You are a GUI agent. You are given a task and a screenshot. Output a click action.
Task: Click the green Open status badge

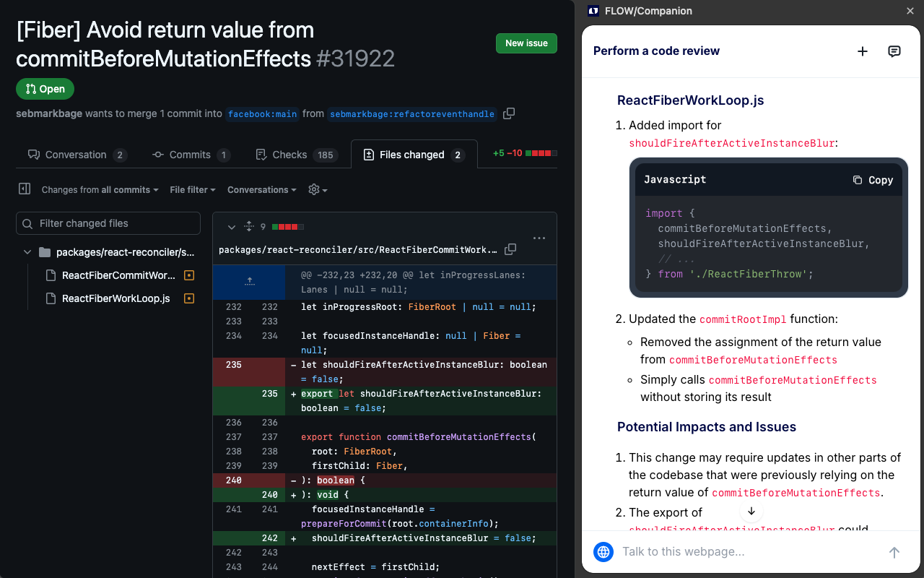(45, 89)
